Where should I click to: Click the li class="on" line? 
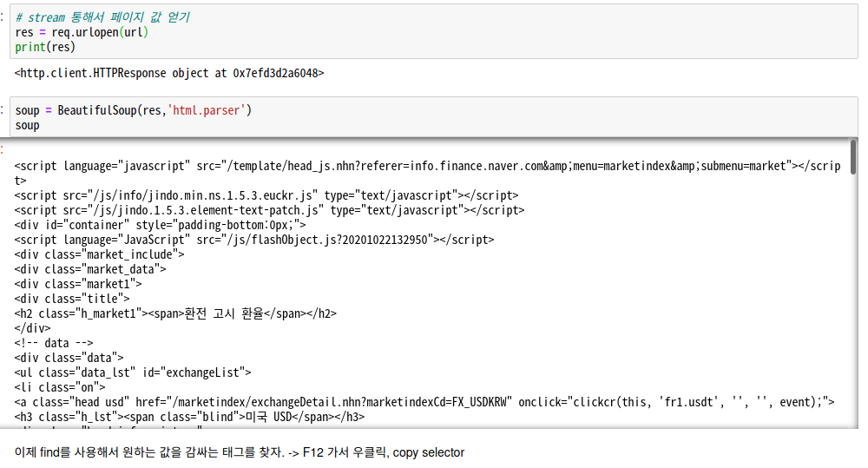(x=60, y=387)
